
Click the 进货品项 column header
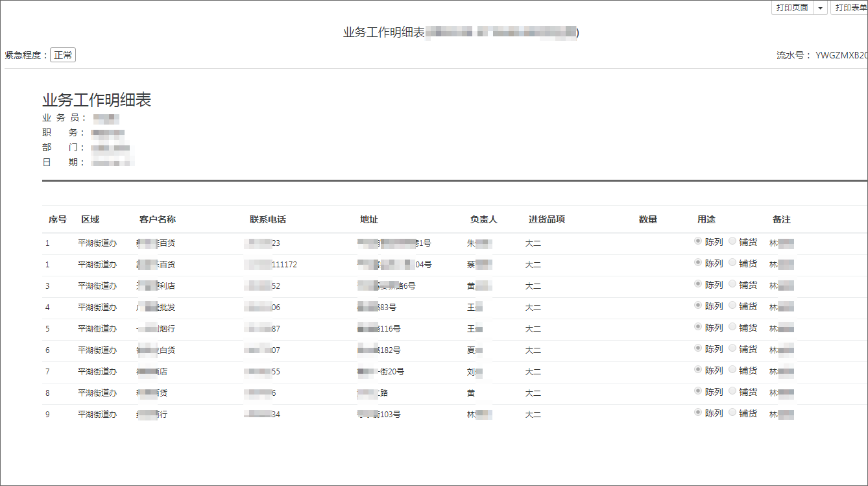tap(547, 219)
